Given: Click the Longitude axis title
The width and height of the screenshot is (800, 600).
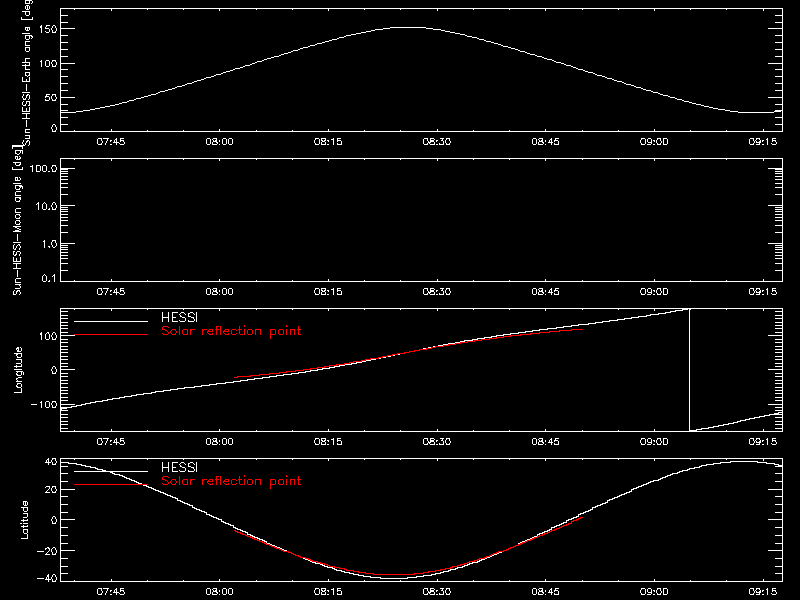Looking at the screenshot, I should pos(18,370).
